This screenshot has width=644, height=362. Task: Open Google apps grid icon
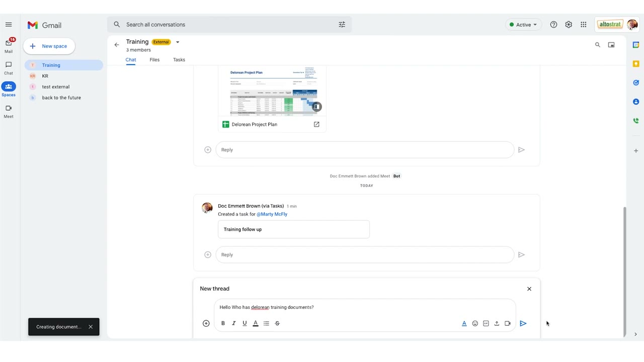coord(584,25)
